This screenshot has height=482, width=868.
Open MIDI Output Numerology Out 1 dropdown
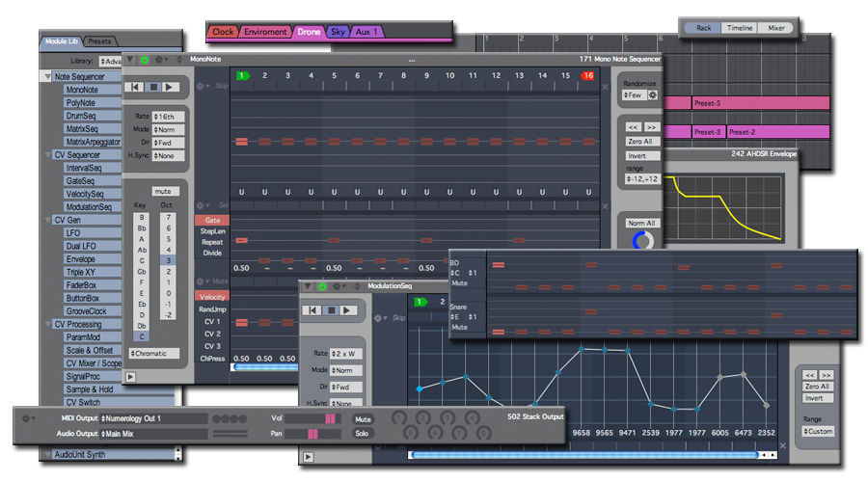pyautogui.click(x=154, y=419)
